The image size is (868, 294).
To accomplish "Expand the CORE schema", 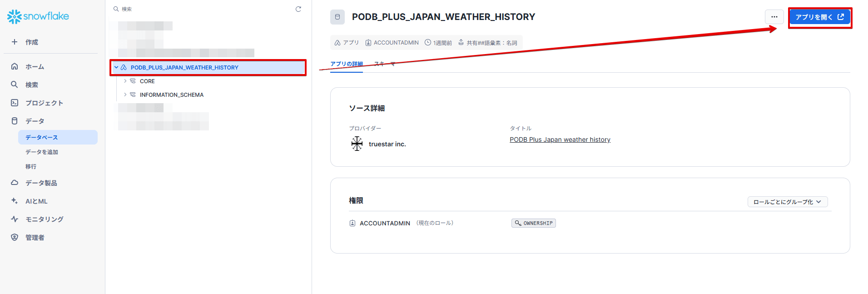I will 125,81.
